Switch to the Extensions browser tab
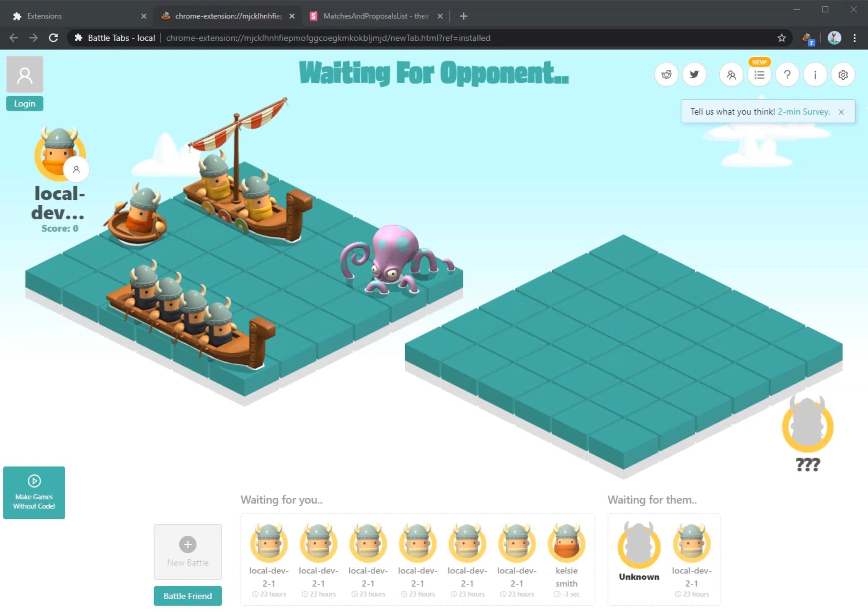The height and width of the screenshot is (612, 868). click(44, 16)
